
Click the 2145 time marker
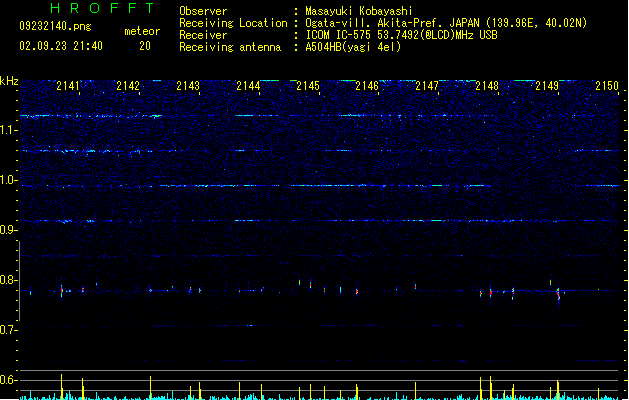pyautogui.click(x=308, y=86)
